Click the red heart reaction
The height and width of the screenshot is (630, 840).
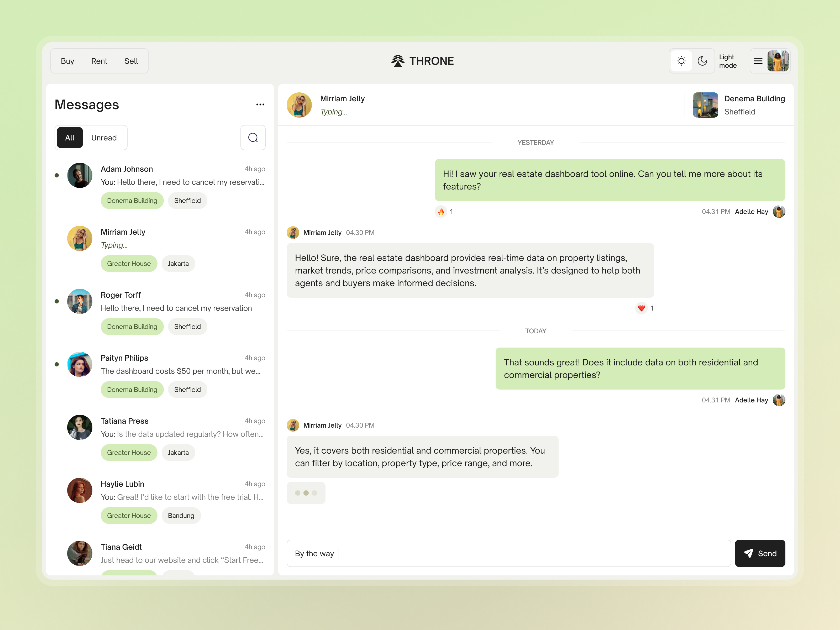point(641,308)
